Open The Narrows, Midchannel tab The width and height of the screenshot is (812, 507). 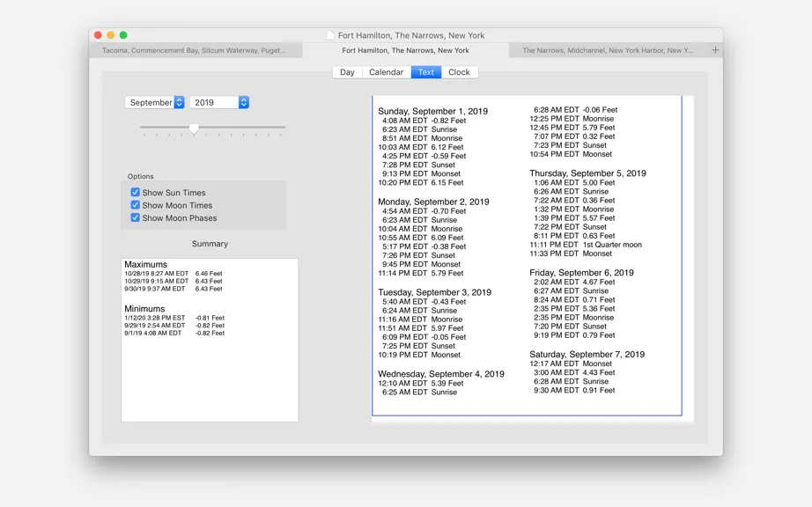tap(608, 50)
